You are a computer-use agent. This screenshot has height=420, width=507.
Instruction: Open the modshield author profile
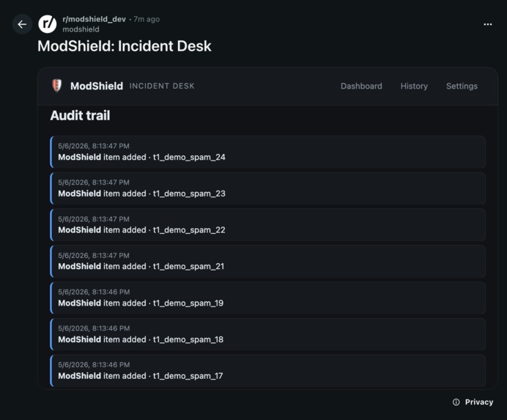click(x=81, y=29)
